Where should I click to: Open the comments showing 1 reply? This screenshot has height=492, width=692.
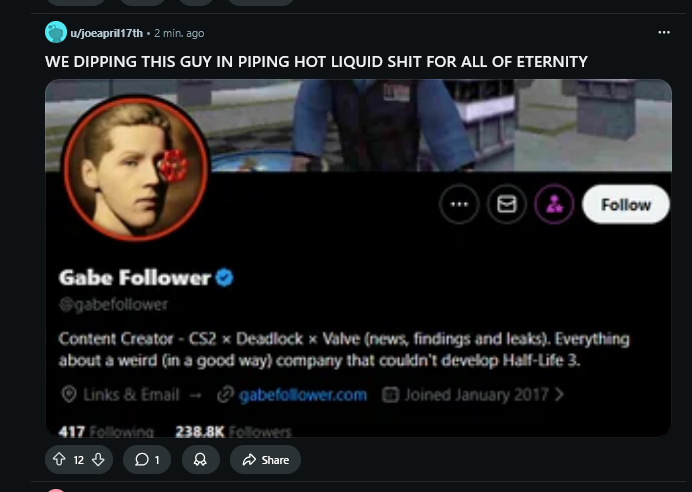pos(146,460)
